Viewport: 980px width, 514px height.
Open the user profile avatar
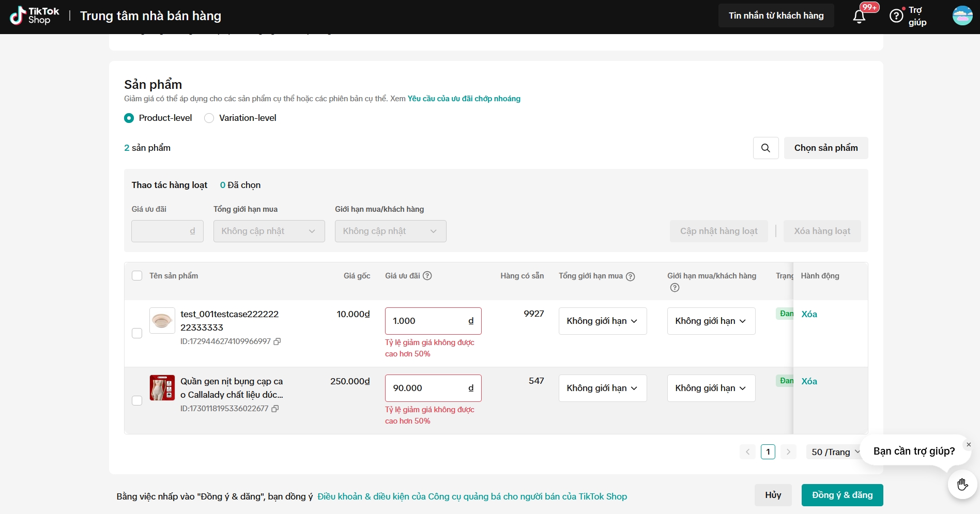(x=962, y=16)
